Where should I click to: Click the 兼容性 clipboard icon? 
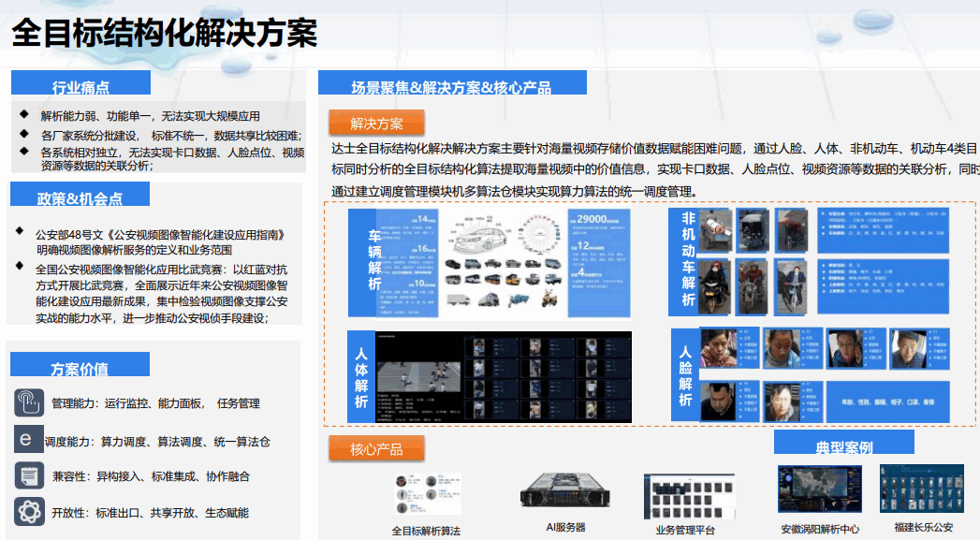click(x=30, y=475)
